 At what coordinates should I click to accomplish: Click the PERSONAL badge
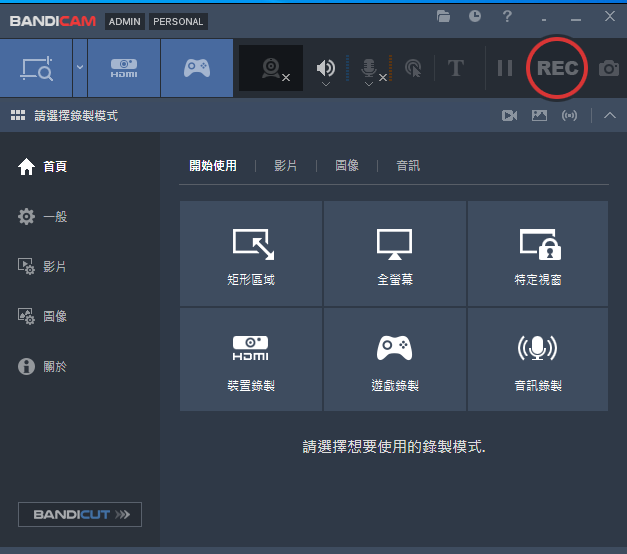pos(178,22)
